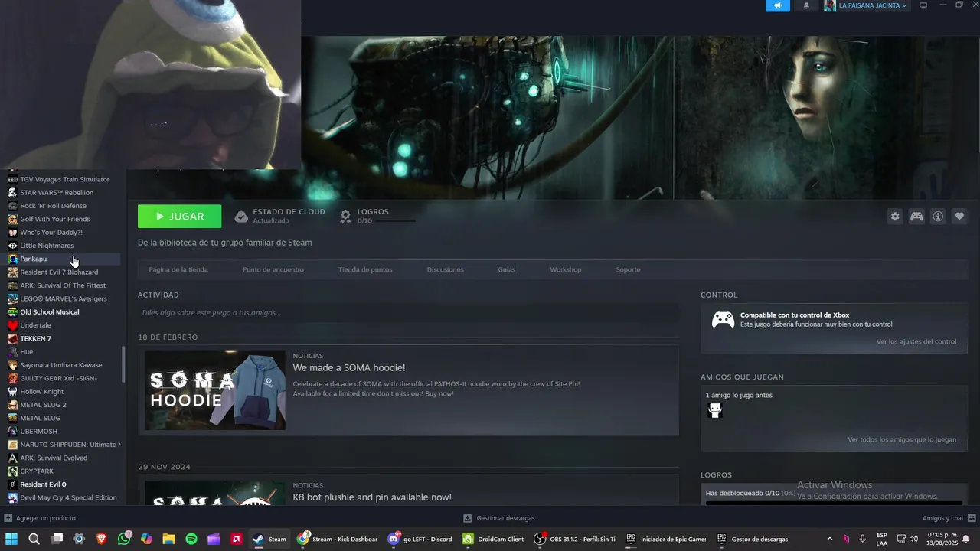The image size is (980, 551).
Task: Click the Big Picture mode monitor icon
Action: 923,5
